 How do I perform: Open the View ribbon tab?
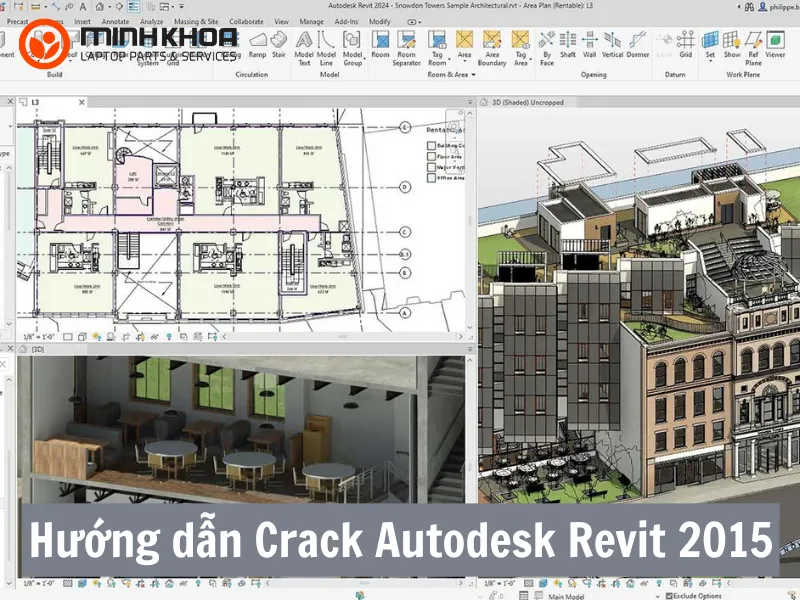[281, 21]
